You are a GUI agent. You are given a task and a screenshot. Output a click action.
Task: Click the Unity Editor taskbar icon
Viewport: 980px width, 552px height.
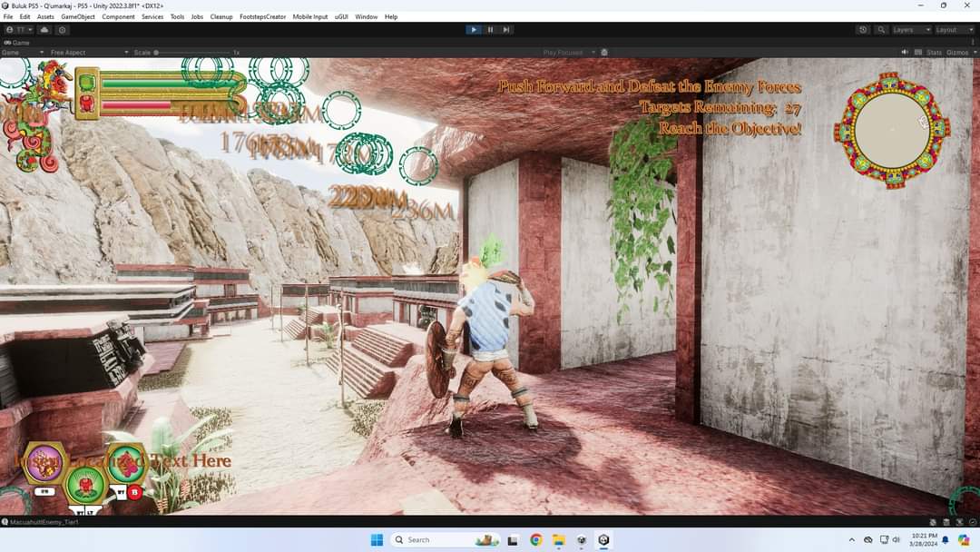(603, 539)
